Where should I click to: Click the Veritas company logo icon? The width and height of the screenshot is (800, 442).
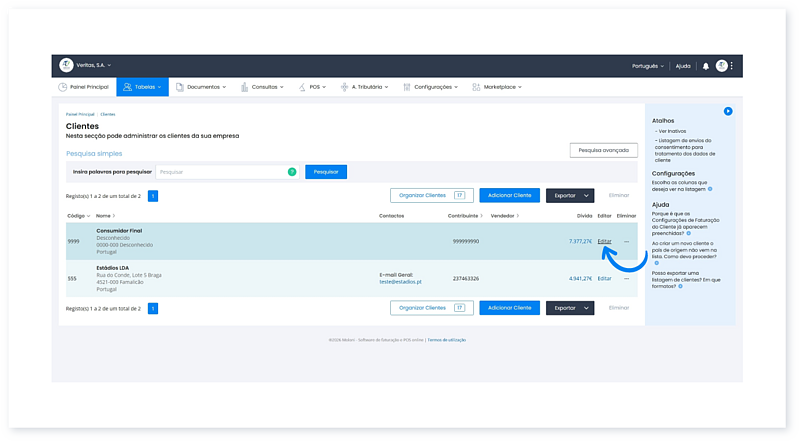pos(66,66)
